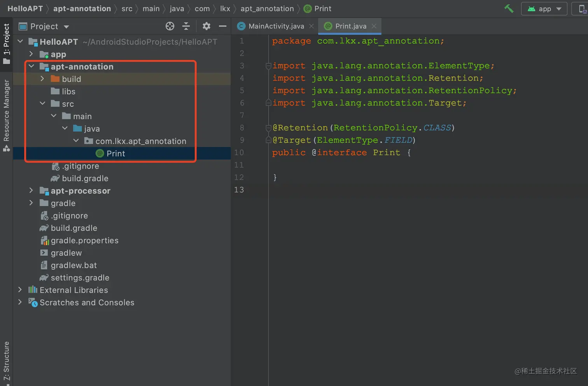The width and height of the screenshot is (588, 386).
Task: Click the root build.gradle elephant icon
Action: pyautogui.click(x=44, y=228)
